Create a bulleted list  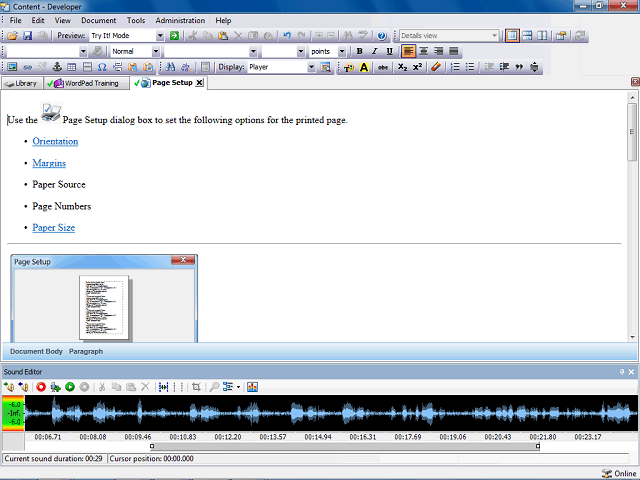(x=470, y=67)
